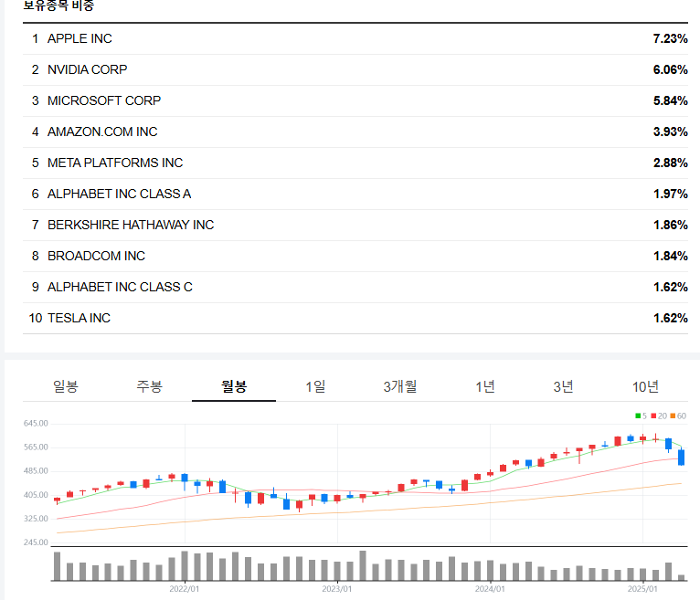Show the 1년 chart period
Screen dimensions: 700x600
point(485,386)
